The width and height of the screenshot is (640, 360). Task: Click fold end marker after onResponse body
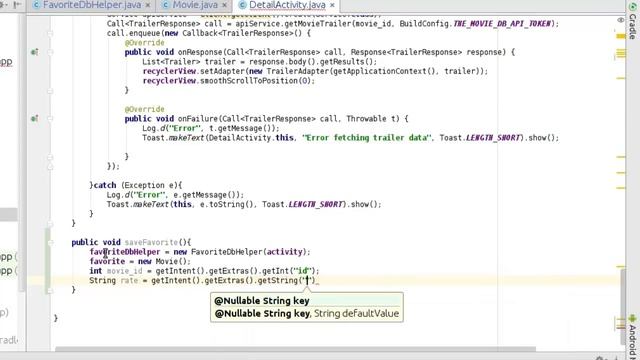coord(50,91)
